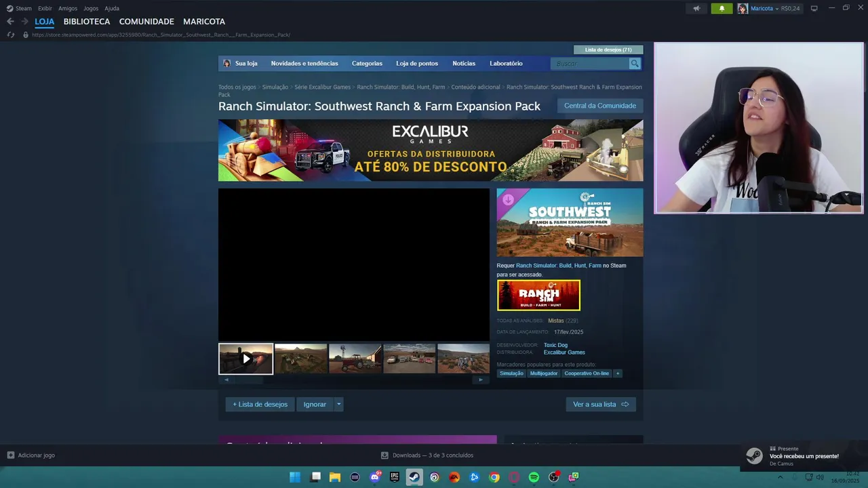Click the Cooperativo On-line tag
The width and height of the screenshot is (868, 488).
pyautogui.click(x=587, y=373)
